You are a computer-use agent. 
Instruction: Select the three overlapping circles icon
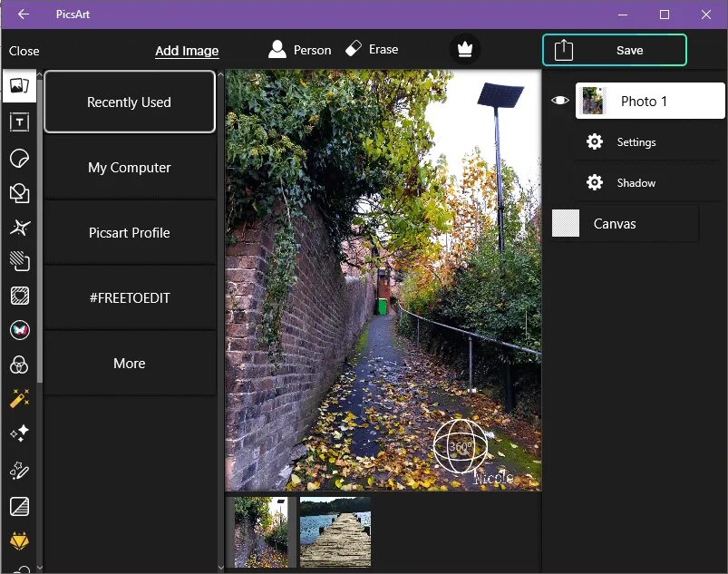[19, 365]
